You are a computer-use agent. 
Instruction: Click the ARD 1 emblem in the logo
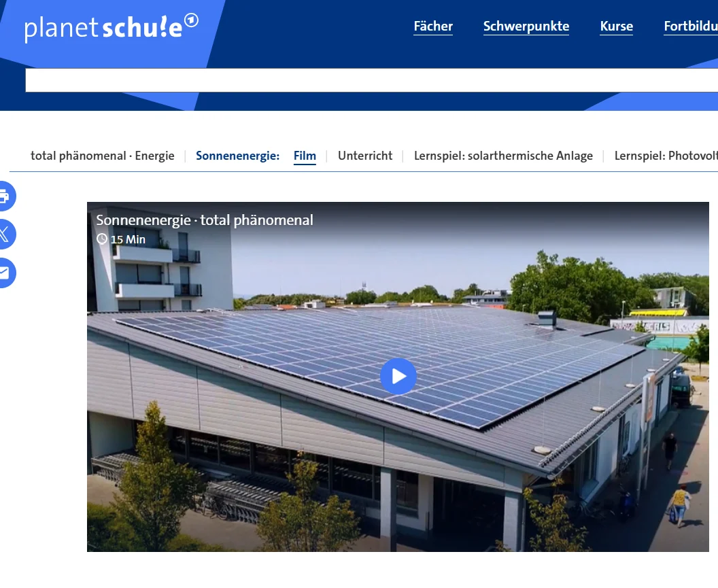pos(191,21)
